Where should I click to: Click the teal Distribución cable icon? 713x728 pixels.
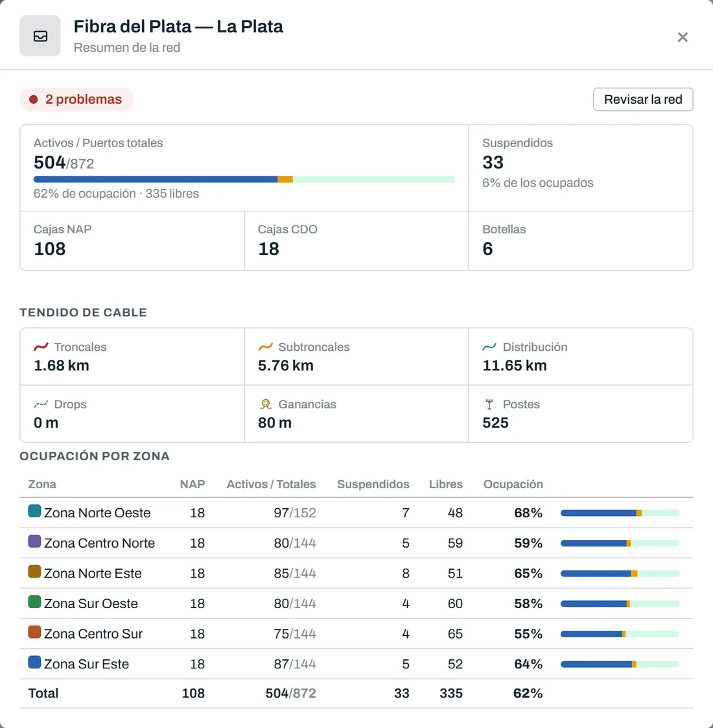(490, 347)
